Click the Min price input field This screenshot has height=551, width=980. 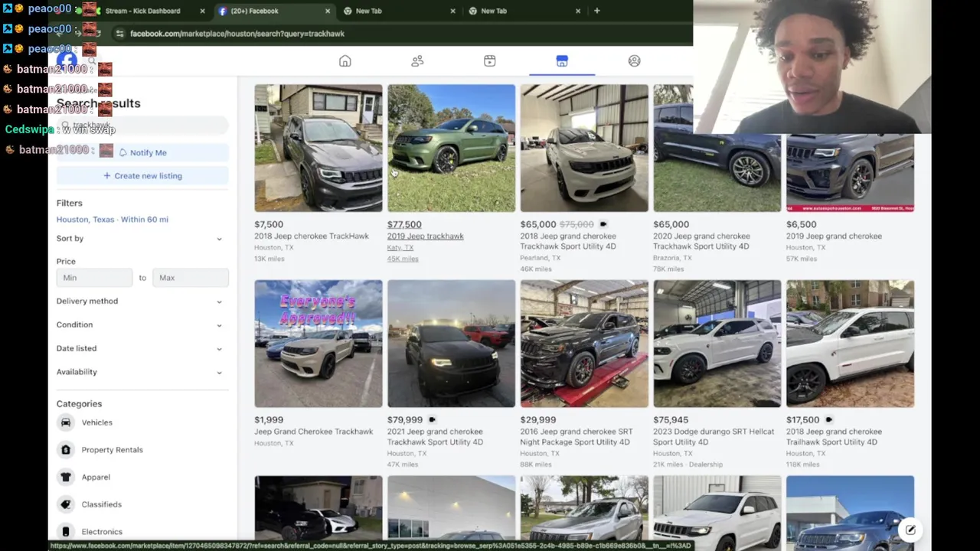tap(94, 278)
